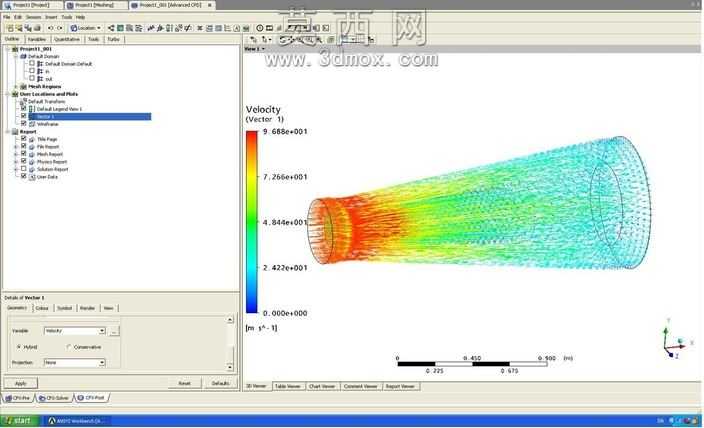This screenshot has width=704, height=428.
Task: Select the Hybrid radio button
Action: [x=19, y=347]
